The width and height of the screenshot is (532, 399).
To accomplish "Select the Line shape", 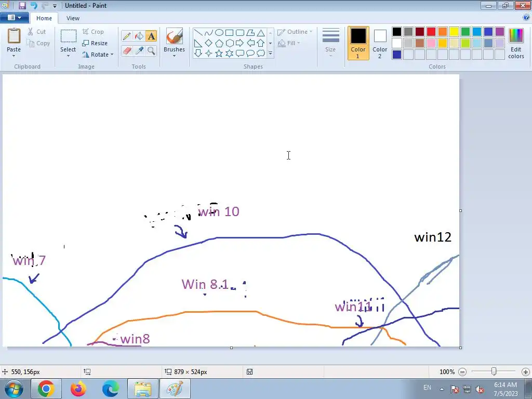I will pos(198,33).
